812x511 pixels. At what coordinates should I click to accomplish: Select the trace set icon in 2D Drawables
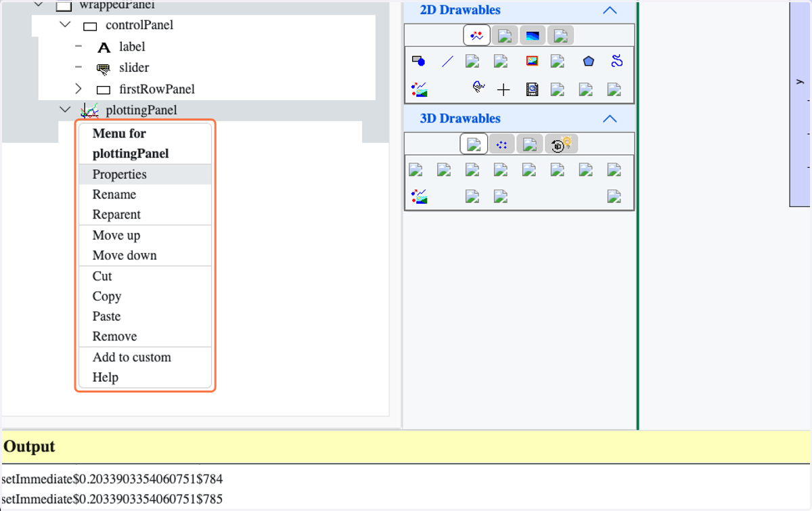419,89
